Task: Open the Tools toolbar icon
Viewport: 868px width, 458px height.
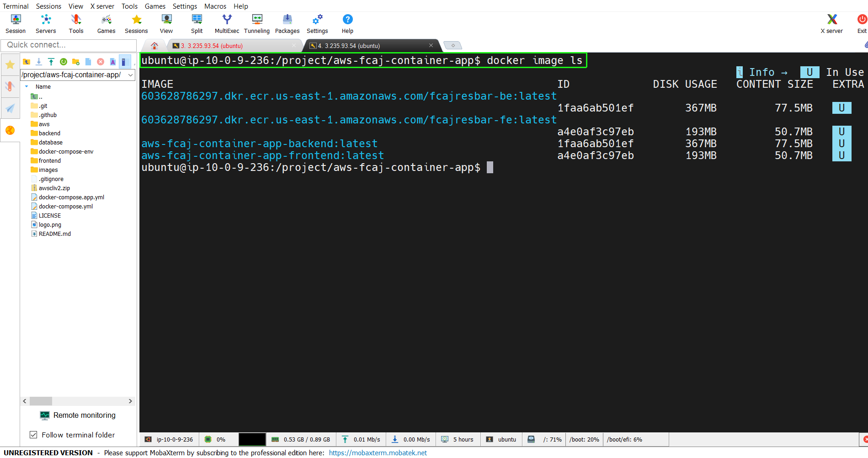Action: [76, 24]
